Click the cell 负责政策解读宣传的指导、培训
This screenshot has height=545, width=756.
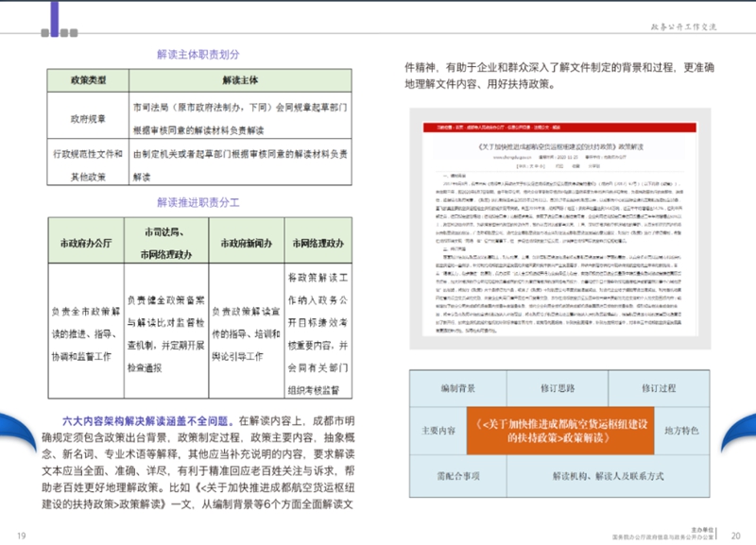pos(247,331)
